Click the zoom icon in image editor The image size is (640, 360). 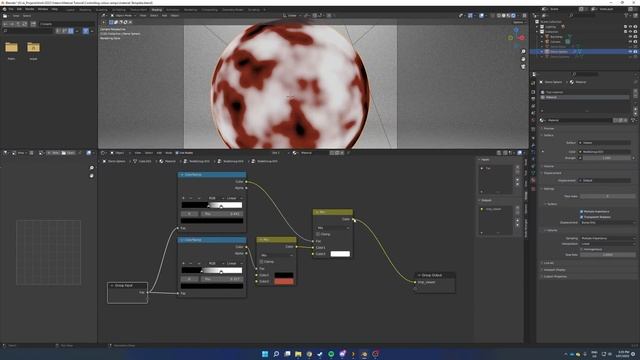[92, 168]
